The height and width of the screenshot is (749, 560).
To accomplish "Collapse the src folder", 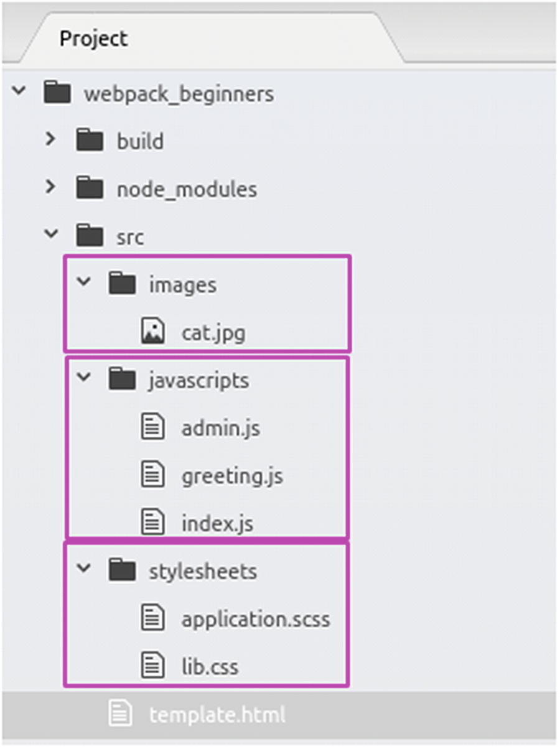I will [x=51, y=235].
